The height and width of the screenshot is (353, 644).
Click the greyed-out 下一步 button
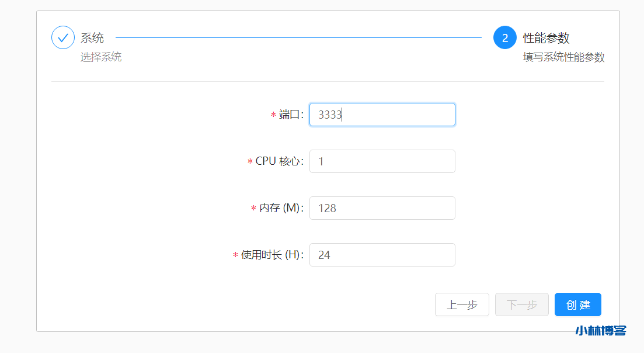521,304
